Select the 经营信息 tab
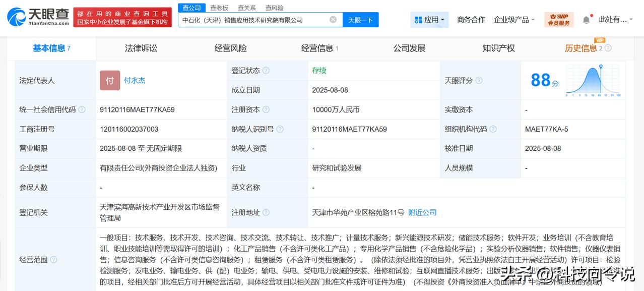Viewport: 644px width, 291px height. pyautogui.click(x=319, y=48)
